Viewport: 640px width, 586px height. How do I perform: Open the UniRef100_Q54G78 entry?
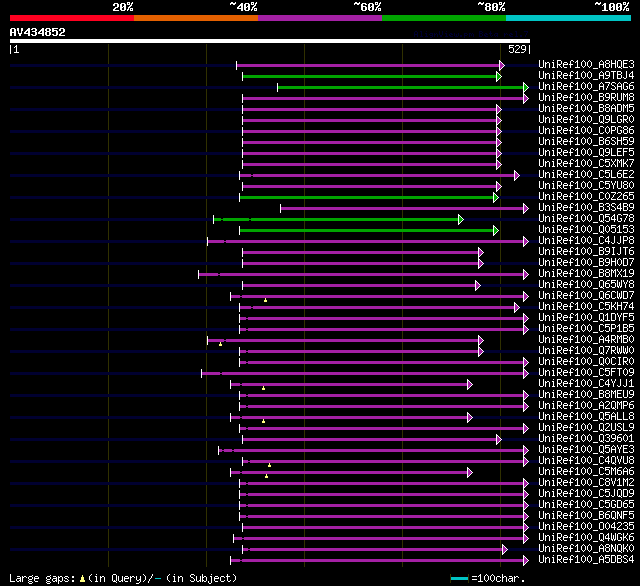coord(586,219)
